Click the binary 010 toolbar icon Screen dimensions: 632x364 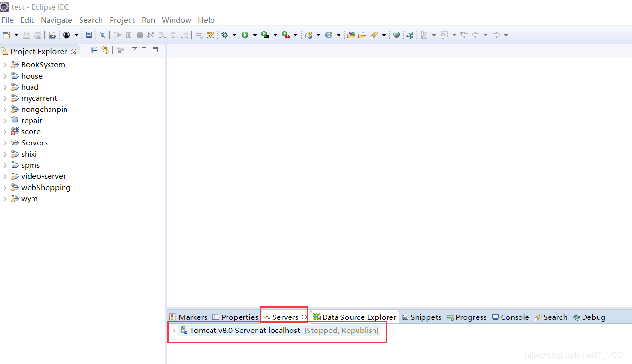pyautogui.click(x=52, y=35)
